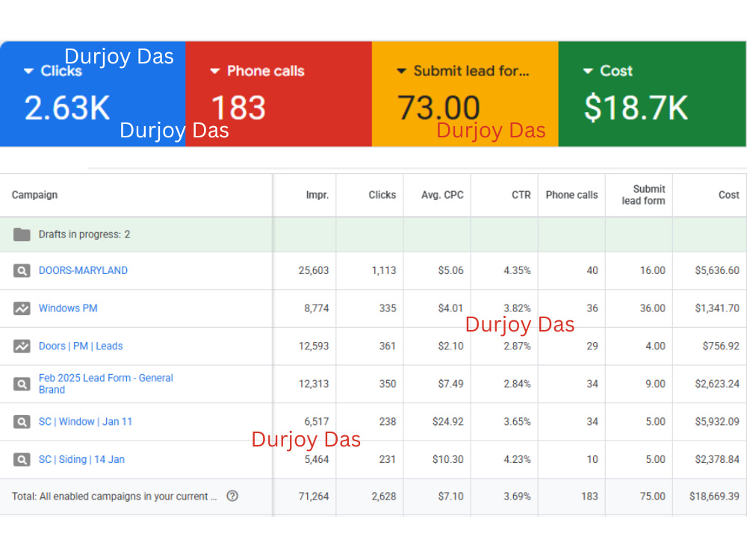Screen dimensions: 747x560
Task: Click the $756.92 cost value
Action: (x=721, y=346)
